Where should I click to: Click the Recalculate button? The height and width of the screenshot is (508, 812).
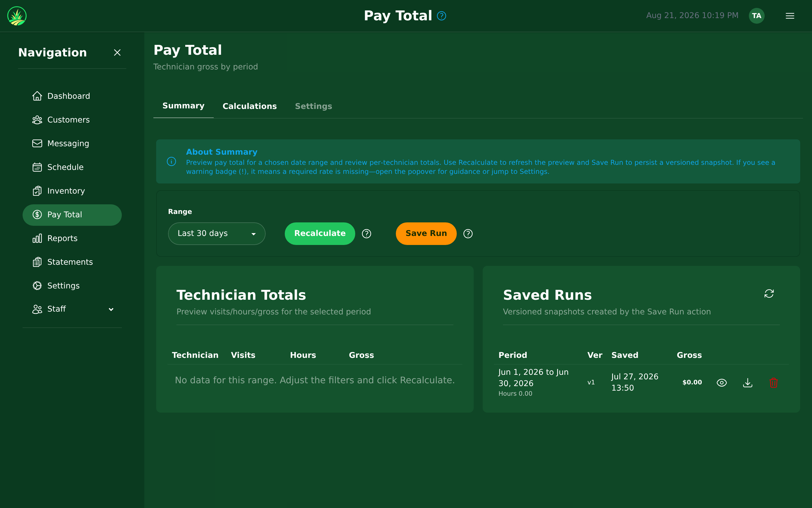(320, 233)
